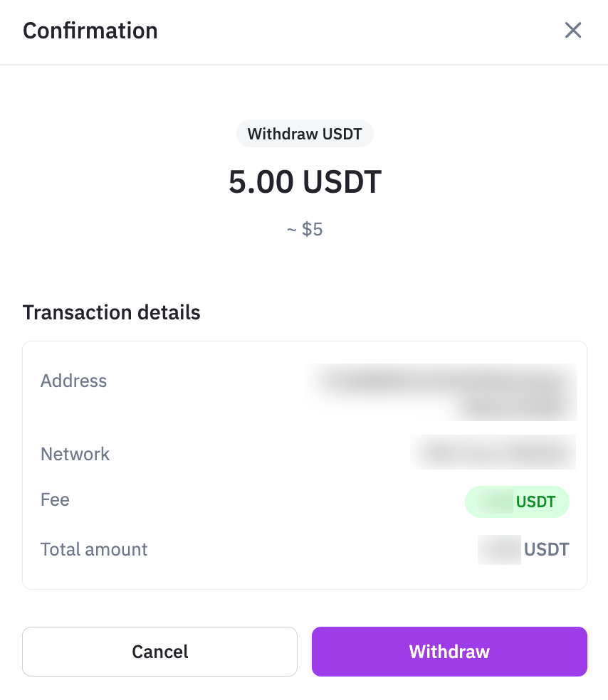Click the ~ $5 dollar estimate
This screenshot has height=700, width=608.
305,230
